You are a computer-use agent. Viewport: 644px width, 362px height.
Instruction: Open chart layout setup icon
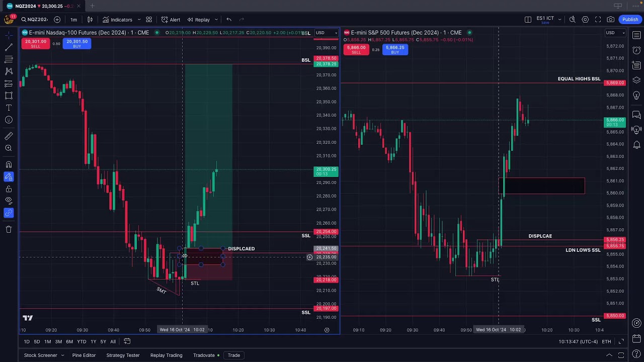[528, 20]
